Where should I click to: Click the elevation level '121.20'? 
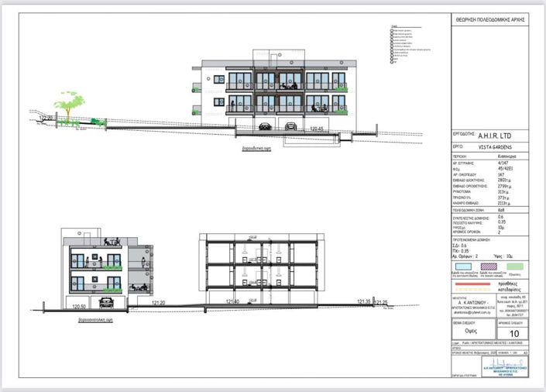pyautogui.click(x=159, y=303)
